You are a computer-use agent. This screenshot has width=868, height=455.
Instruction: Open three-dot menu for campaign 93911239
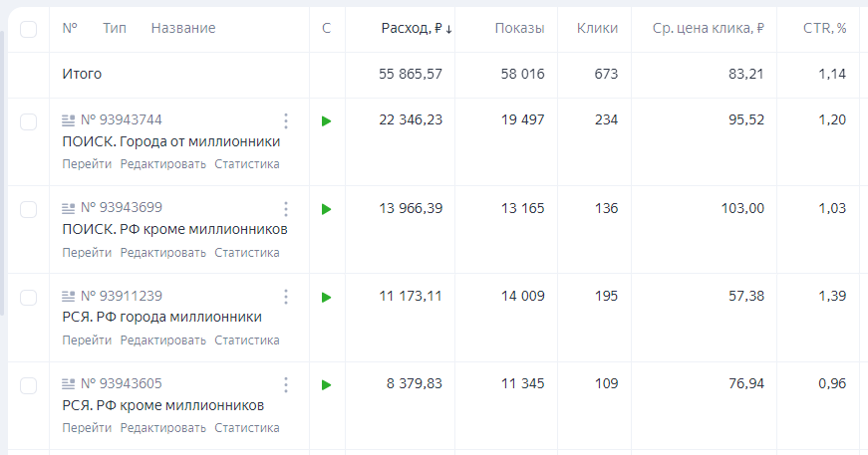286,297
